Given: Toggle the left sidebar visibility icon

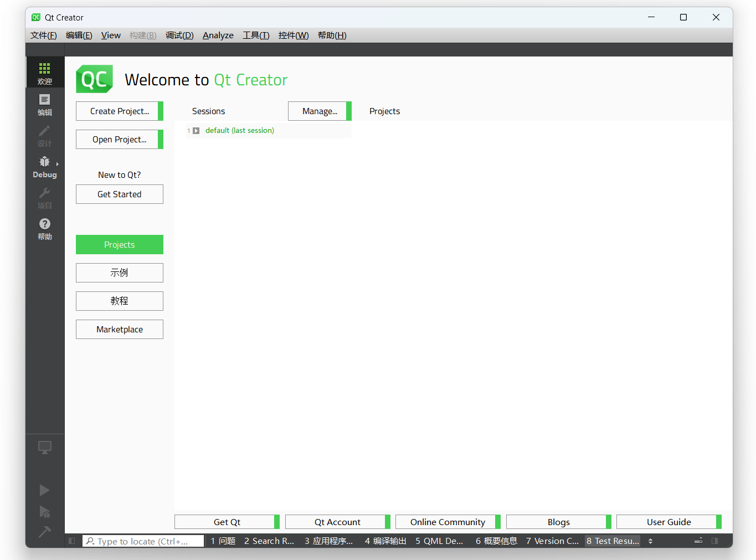Looking at the screenshot, I should point(72,541).
